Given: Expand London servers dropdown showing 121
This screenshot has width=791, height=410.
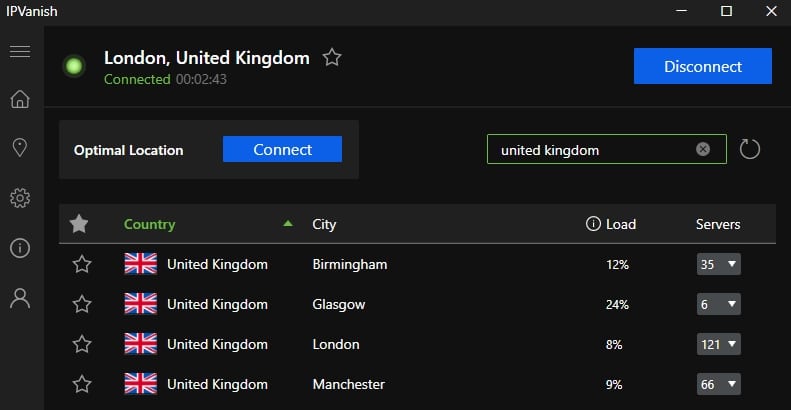Looking at the screenshot, I should coord(718,344).
